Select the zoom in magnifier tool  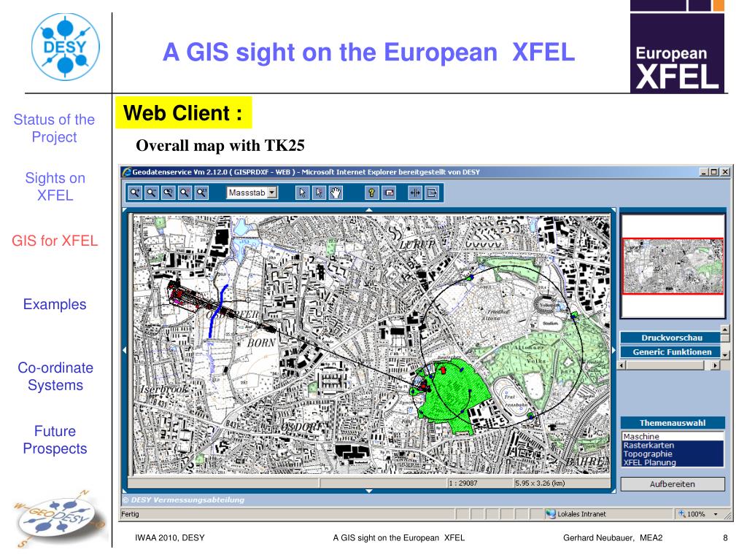pos(135,192)
